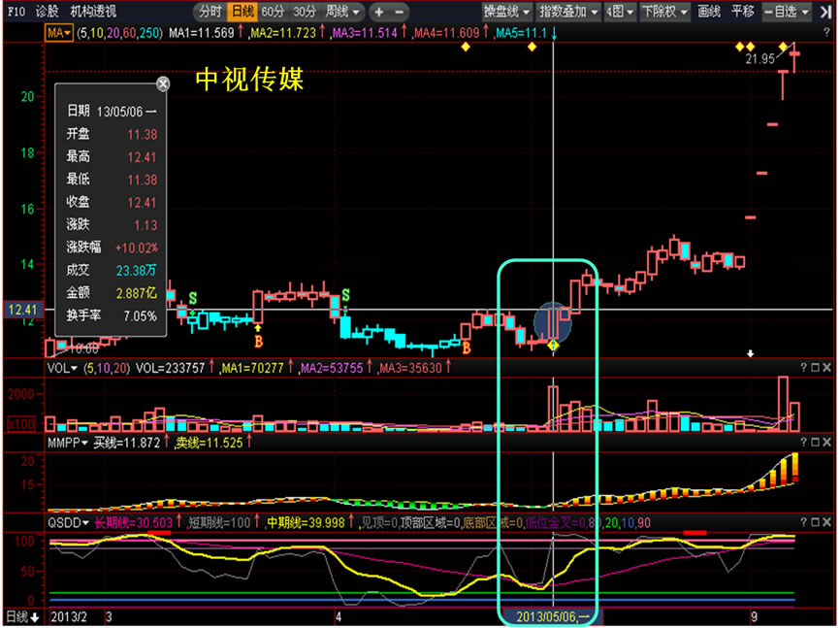840x628 pixels.
Task: Close the QSDD panel
Action: coord(827,522)
